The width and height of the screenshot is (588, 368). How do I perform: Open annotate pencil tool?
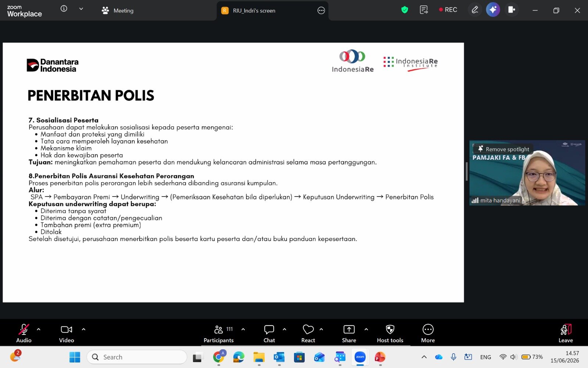click(x=475, y=10)
